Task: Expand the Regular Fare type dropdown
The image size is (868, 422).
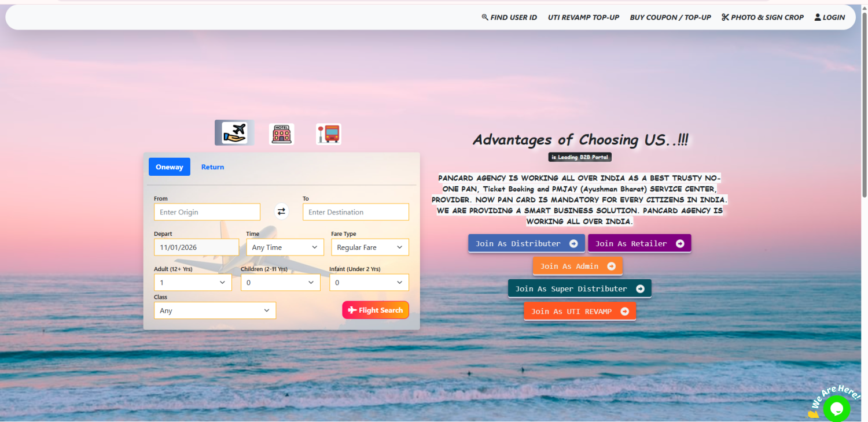Action: click(x=370, y=247)
